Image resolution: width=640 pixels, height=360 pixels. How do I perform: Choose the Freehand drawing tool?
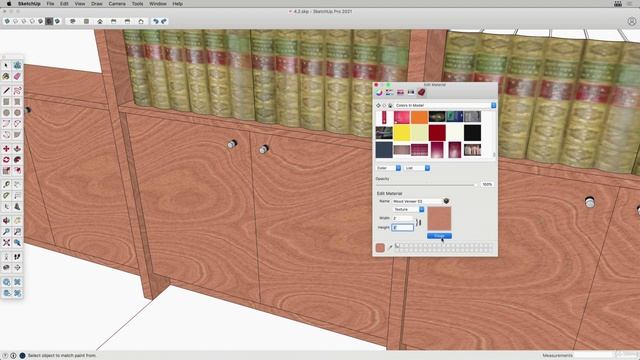tap(17, 91)
